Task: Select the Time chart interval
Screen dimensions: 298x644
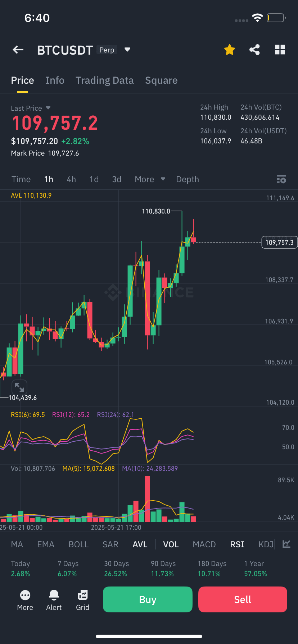Action: [x=21, y=179]
